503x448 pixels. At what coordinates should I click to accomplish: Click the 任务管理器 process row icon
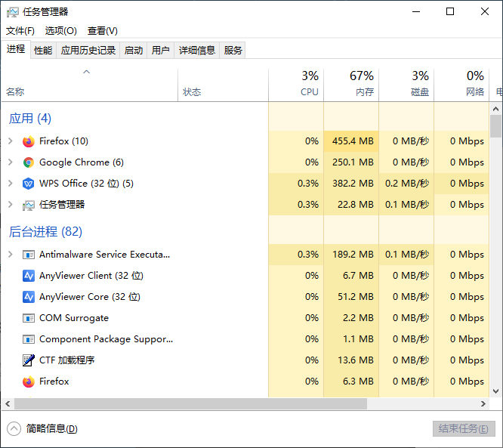coord(29,205)
